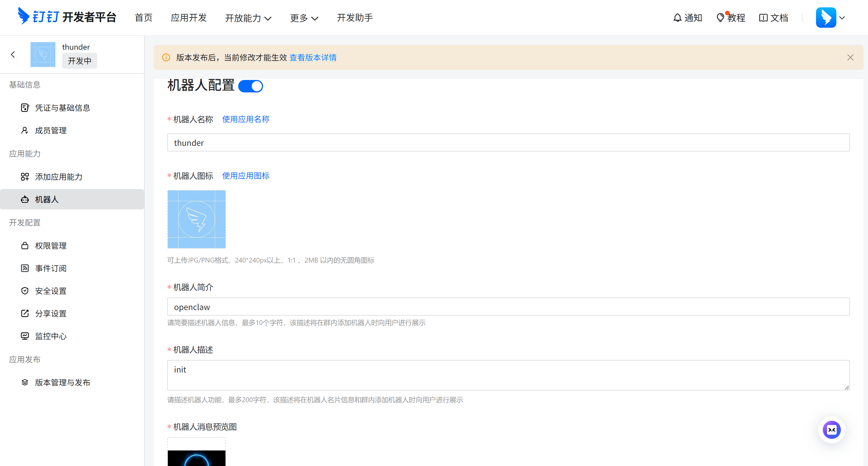Click the 机器人简介 input containing openclaw
Viewport: 868px width, 466px height.
coord(508,307)
